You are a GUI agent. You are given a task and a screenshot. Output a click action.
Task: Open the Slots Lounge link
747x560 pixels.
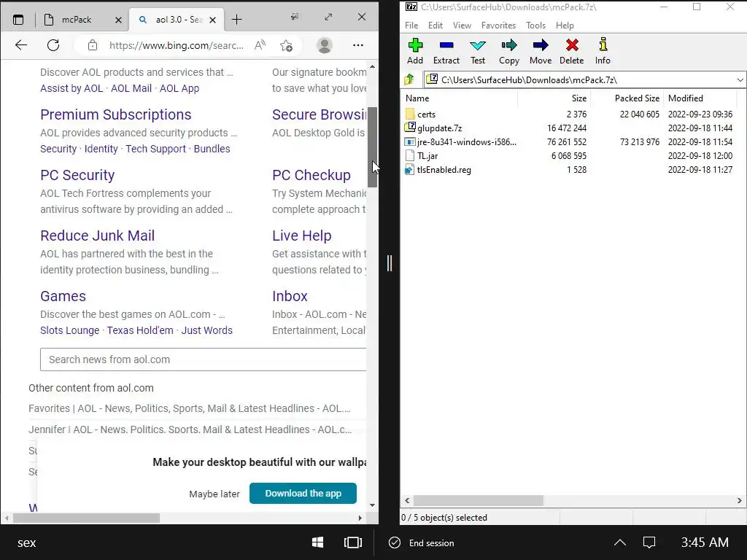click(x=69, y=330)
